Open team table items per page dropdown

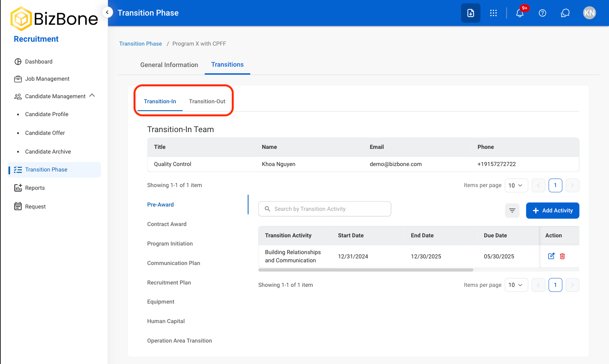(x=516, y=186)
